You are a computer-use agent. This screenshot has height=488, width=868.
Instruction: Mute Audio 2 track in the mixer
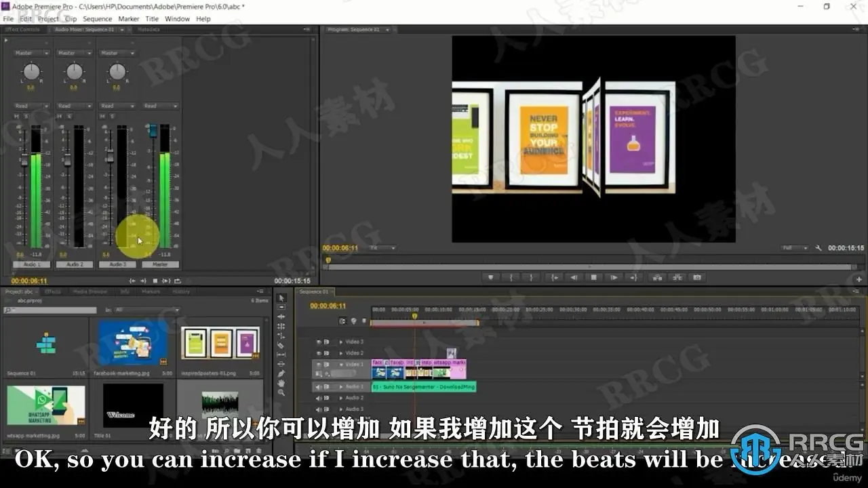coord(60,116)
